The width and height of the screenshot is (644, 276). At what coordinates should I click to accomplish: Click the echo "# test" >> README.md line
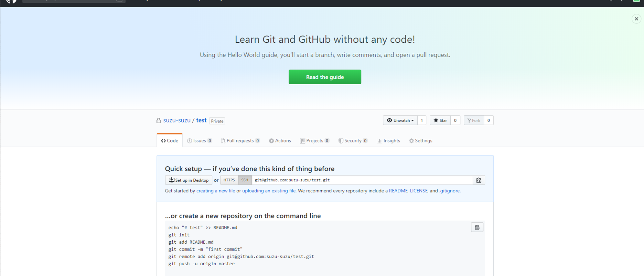point(203,227)
